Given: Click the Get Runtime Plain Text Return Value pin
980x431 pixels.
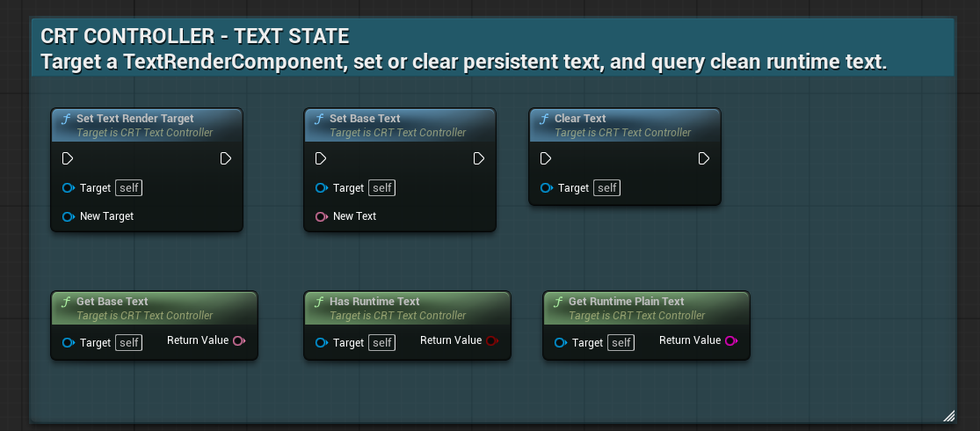Looking at the screenshot, I should (x=731, y=340).
